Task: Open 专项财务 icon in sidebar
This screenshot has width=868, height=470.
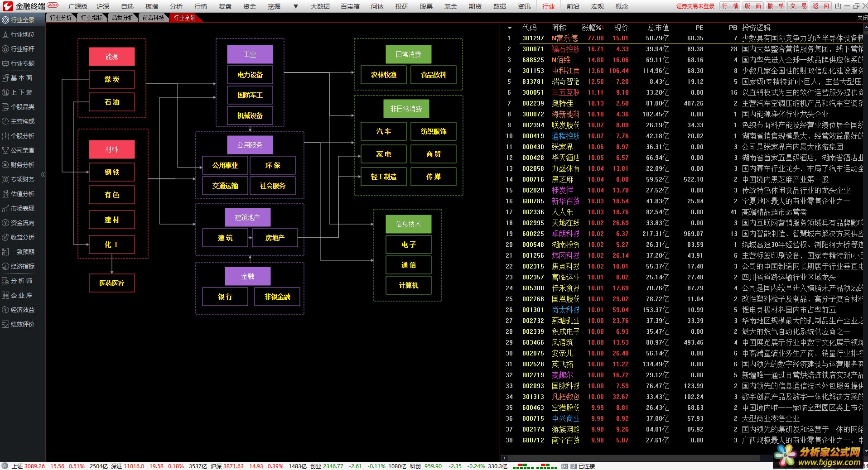Action: click(5, 179)
